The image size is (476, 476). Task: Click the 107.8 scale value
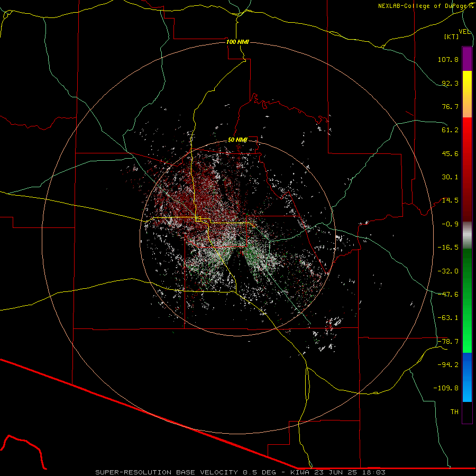click(448, 59)
